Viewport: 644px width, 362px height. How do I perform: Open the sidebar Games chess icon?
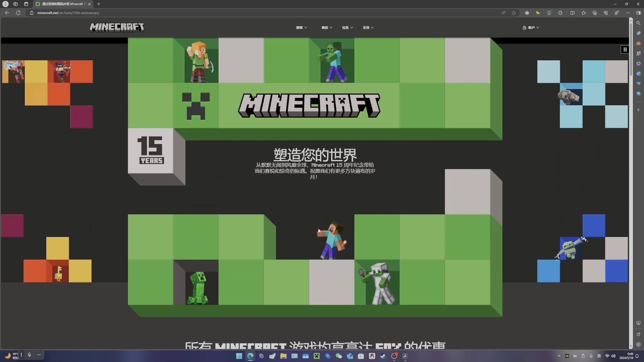pos(638,53)
